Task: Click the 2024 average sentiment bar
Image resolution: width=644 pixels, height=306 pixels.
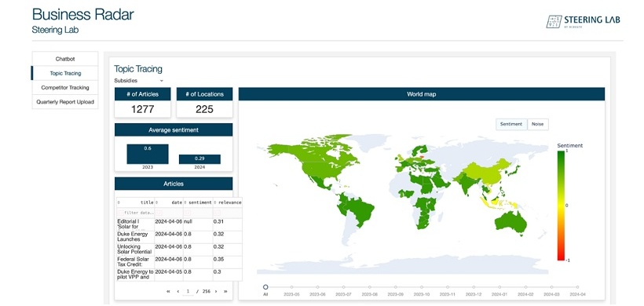Action: (x=199, y=159)
